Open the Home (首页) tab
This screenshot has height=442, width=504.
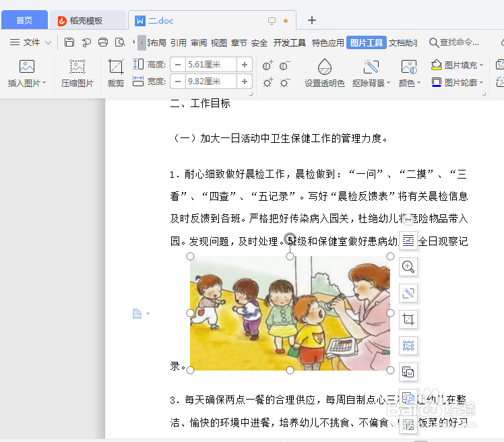point(24,20)
